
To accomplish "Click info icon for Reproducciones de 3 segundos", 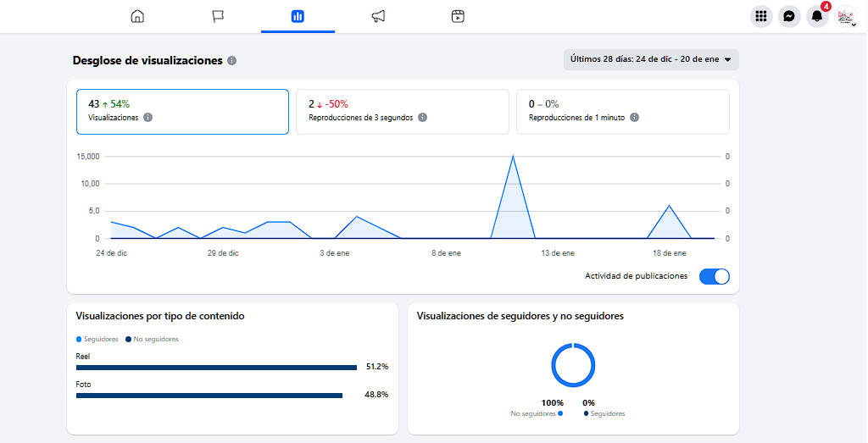I will (x=423, y=118).
